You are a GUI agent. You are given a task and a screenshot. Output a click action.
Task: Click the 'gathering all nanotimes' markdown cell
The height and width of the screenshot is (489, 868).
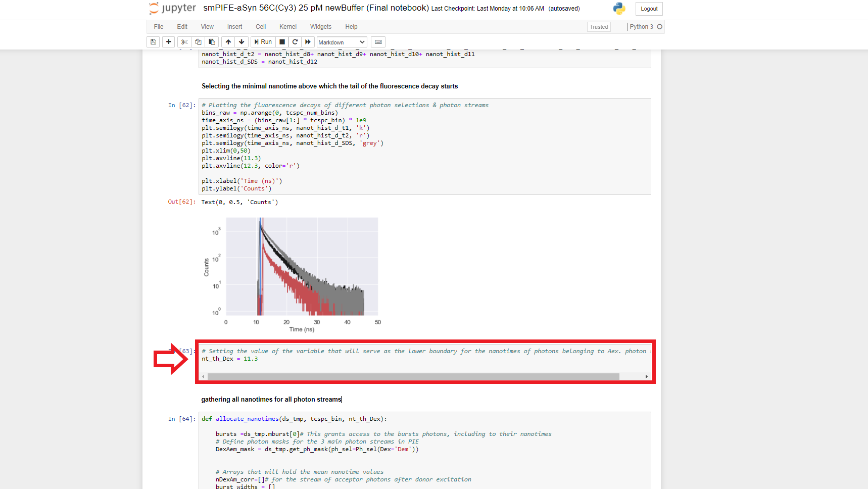271,399
